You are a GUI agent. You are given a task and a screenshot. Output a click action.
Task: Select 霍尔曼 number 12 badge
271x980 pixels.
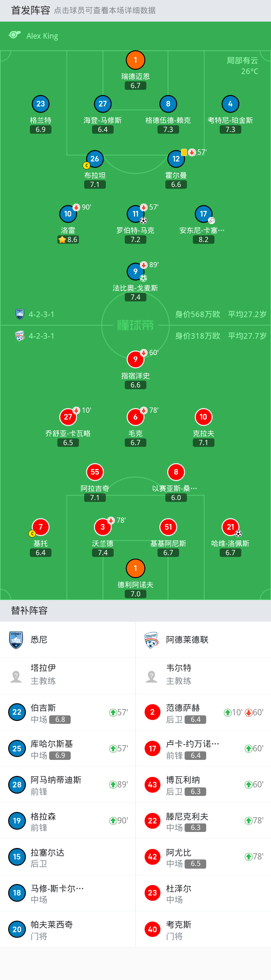click(x=176, y=159)
